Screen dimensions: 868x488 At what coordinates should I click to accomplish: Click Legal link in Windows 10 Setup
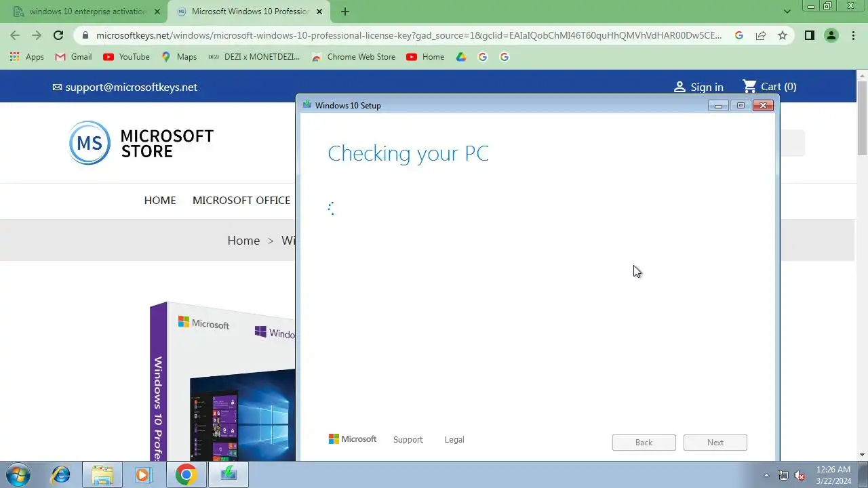pyautogui.click(x=454, y=440)
